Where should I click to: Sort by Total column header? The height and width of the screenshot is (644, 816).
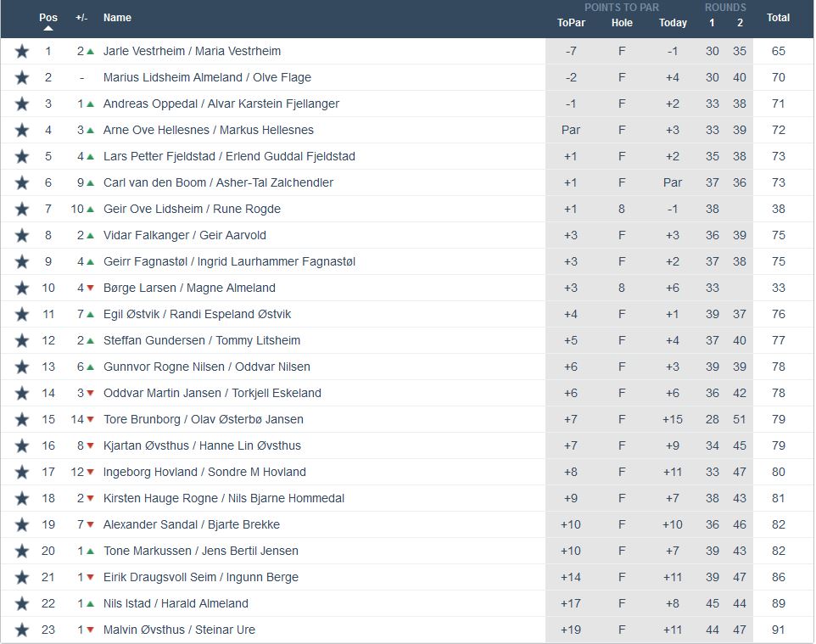click(x=778, y=18)
